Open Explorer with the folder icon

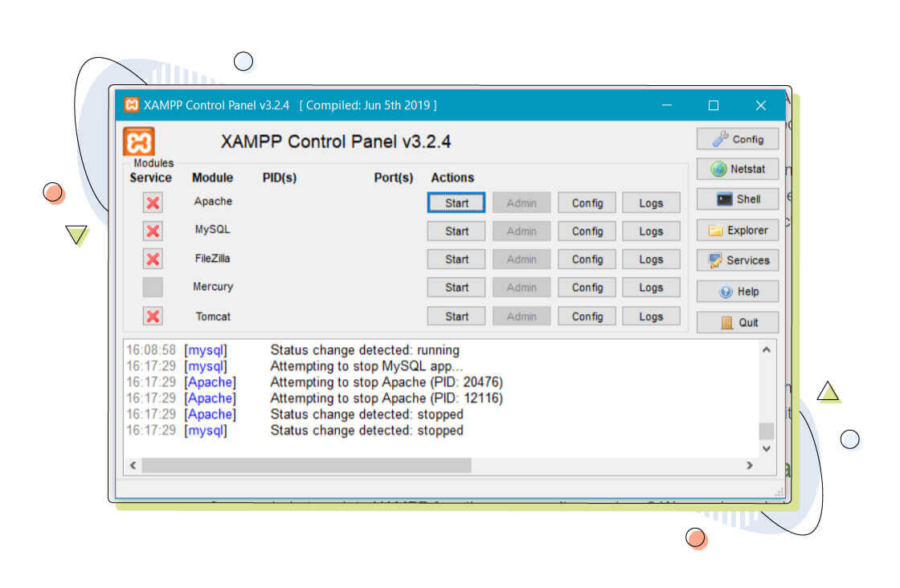738,230
